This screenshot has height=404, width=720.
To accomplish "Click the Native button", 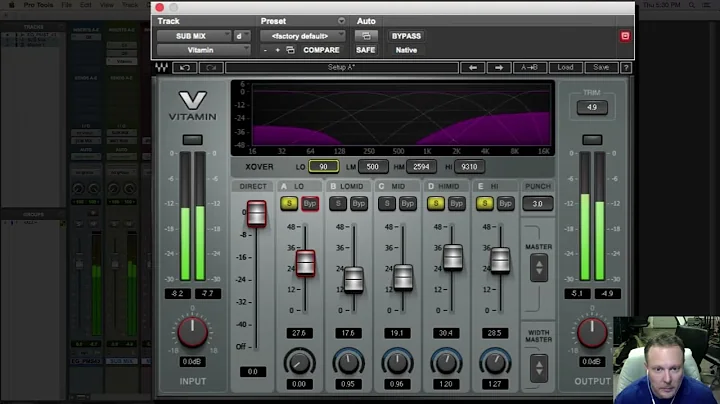I will coord(406,50).
